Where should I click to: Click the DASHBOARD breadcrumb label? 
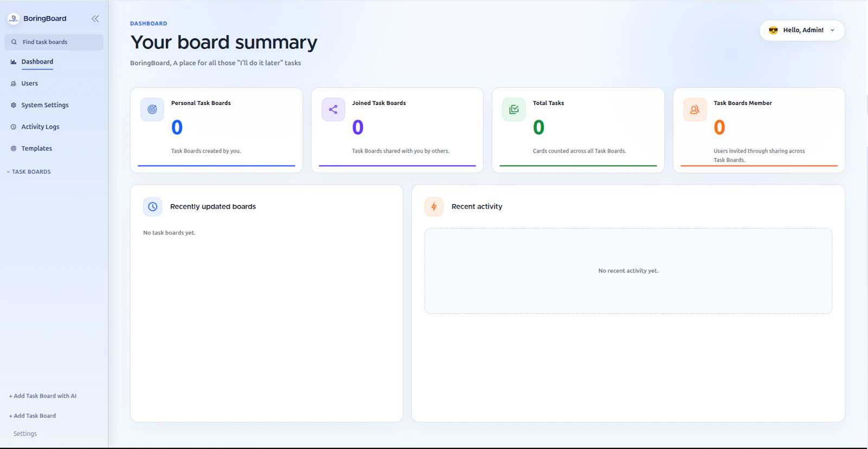(x=149, y=23)
